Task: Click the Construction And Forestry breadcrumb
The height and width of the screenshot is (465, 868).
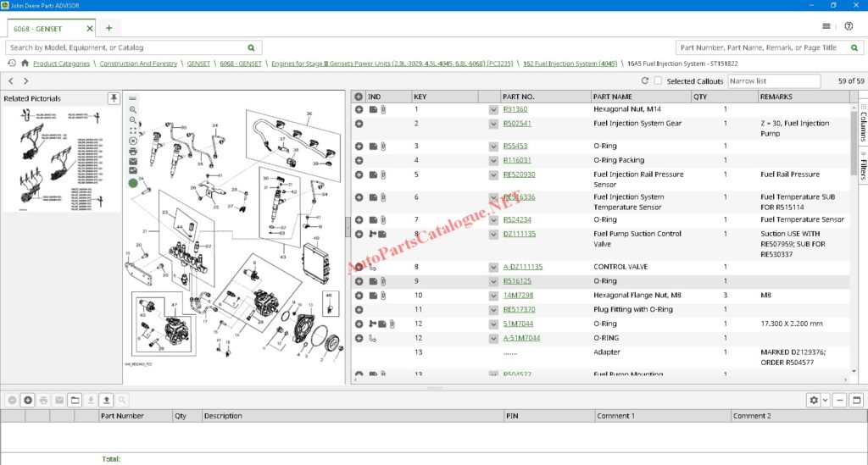Action: 138,64
